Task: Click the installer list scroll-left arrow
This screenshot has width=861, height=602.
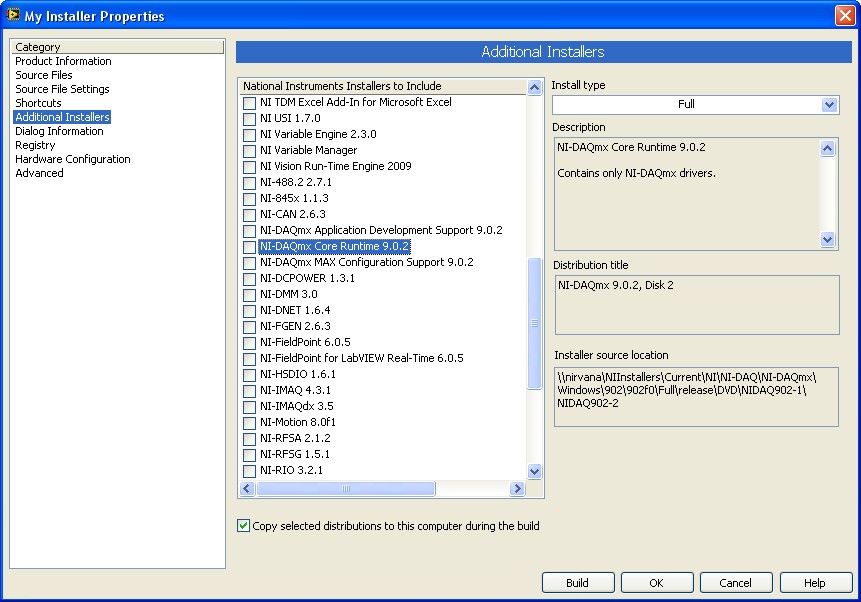Action: point(247,488)
